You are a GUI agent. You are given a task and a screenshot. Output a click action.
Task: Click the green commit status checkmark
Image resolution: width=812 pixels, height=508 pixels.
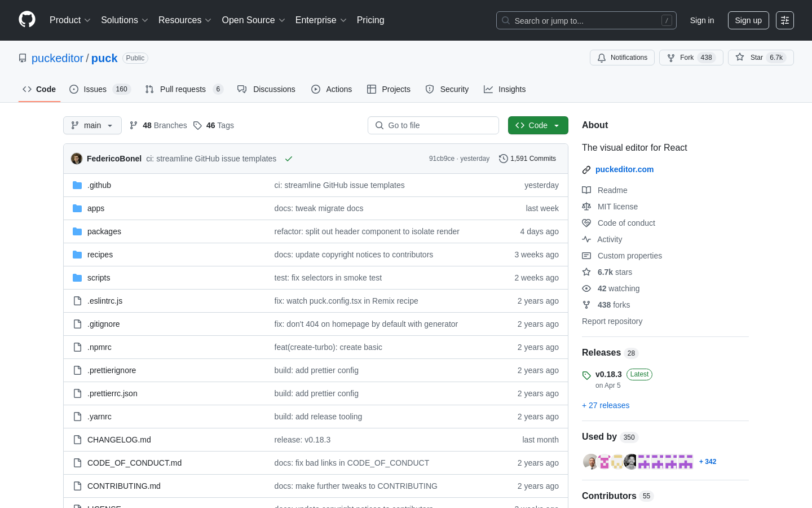point(289,159)
